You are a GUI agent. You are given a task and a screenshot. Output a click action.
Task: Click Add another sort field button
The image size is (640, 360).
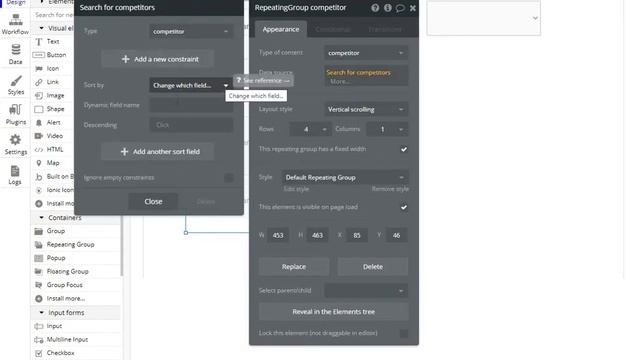tap(158, 151)
